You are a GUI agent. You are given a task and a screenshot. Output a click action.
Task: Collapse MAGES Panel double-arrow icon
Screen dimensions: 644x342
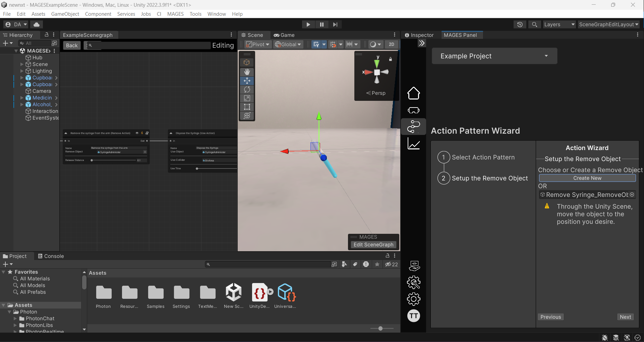pos(422,43)
